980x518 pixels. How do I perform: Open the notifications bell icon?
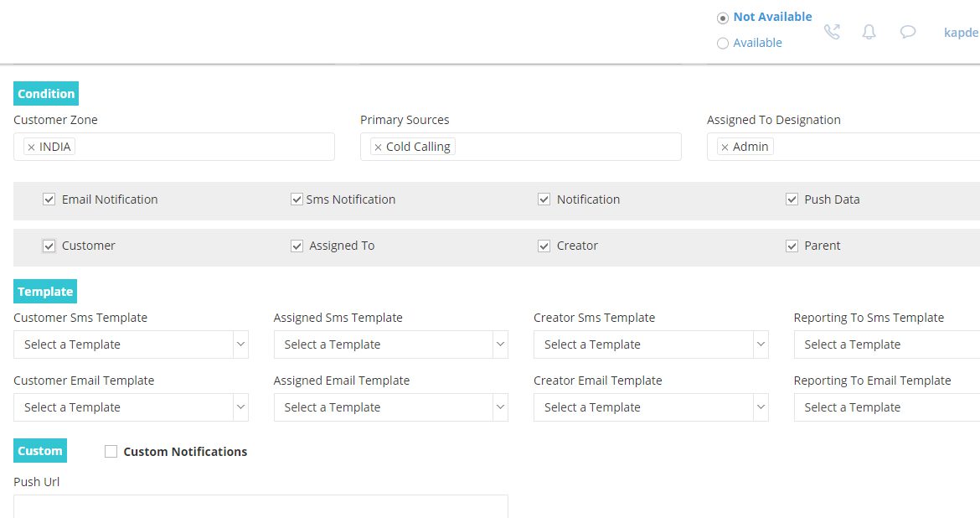tap(869, 32)
